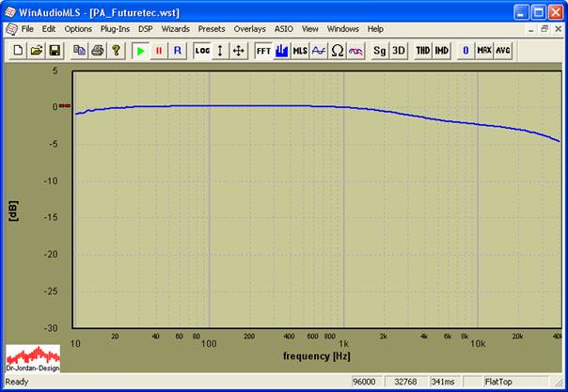Click the red level marker at 0 dB
The height and width of the screenshot is (392, 568).
coord(65,106)
